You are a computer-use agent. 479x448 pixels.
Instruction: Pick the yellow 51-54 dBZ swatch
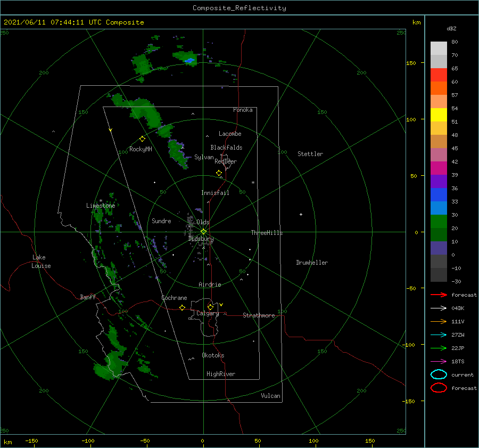[439, 115]
